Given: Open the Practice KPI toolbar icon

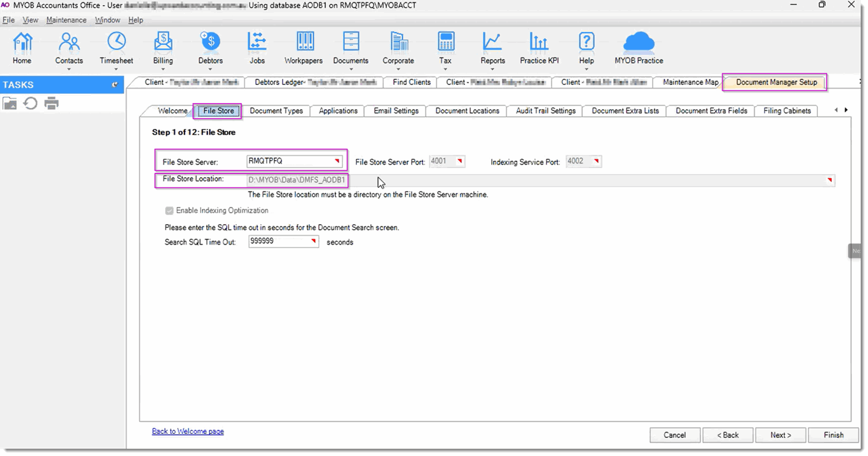Looking at the screenshot, I should pos(539,48).
